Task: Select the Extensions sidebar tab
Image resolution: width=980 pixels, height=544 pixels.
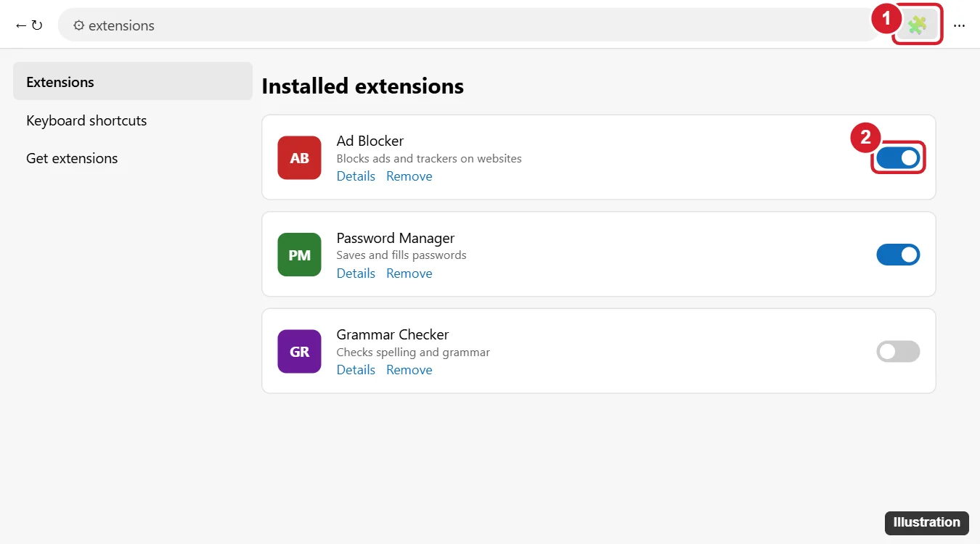Action: (x=133, y=81)
